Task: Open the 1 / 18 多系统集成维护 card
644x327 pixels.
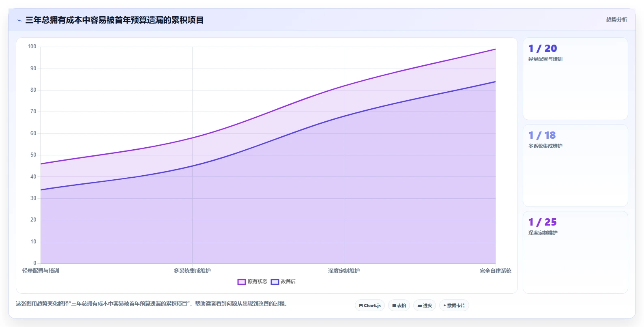Action: [x=575, y=166]
